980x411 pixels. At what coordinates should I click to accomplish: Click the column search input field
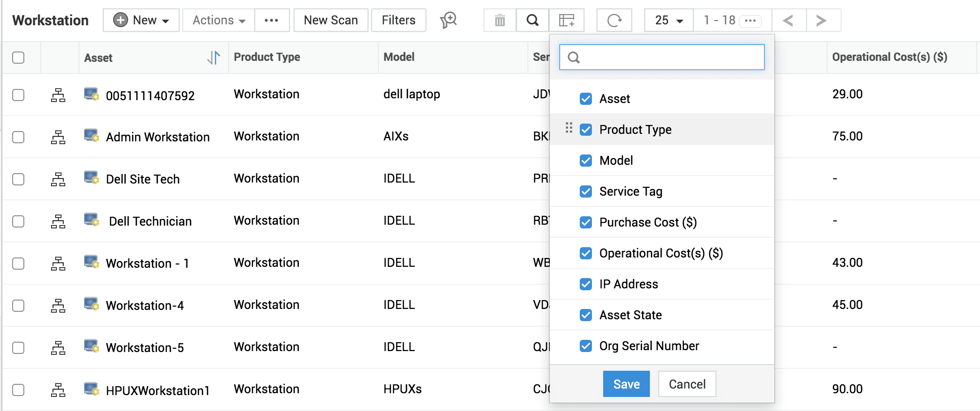coord(669,57)
